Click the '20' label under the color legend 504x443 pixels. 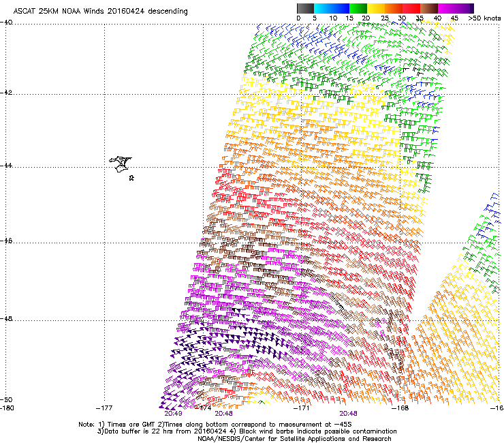366,18
